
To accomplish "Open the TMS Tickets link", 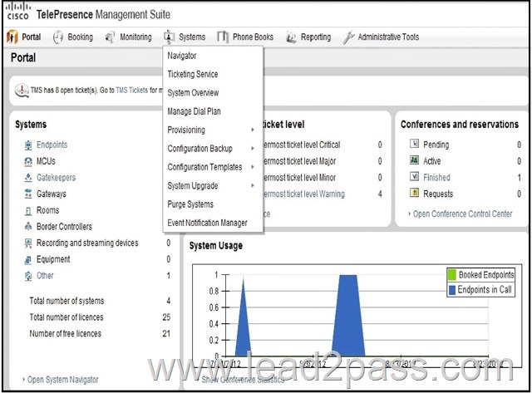I will (131, 91).
